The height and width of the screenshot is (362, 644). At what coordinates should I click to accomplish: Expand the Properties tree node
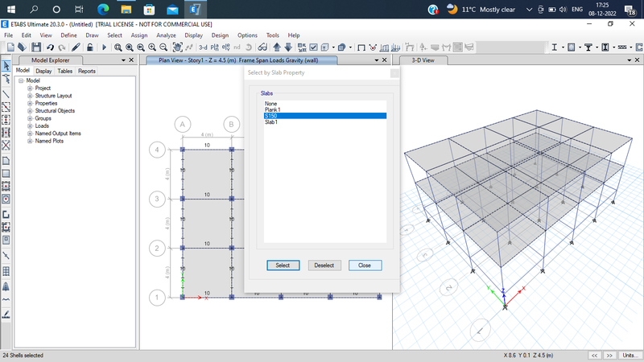tap(30, 104)
